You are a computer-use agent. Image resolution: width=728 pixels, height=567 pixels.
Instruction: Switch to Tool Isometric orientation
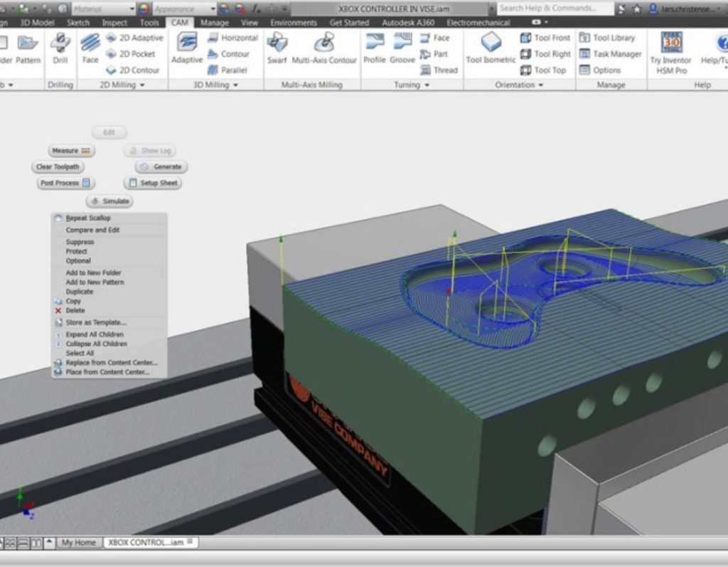(x=491, y=48)
